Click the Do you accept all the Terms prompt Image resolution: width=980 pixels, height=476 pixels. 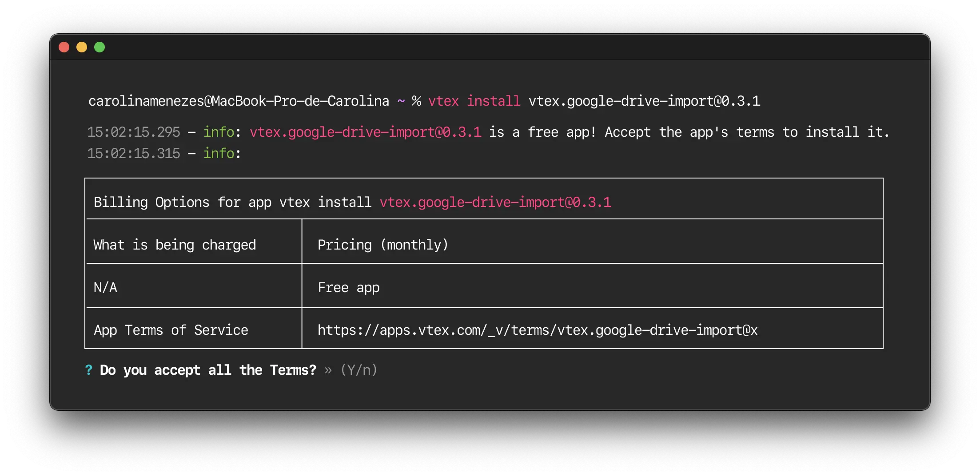tap(207, 370)
